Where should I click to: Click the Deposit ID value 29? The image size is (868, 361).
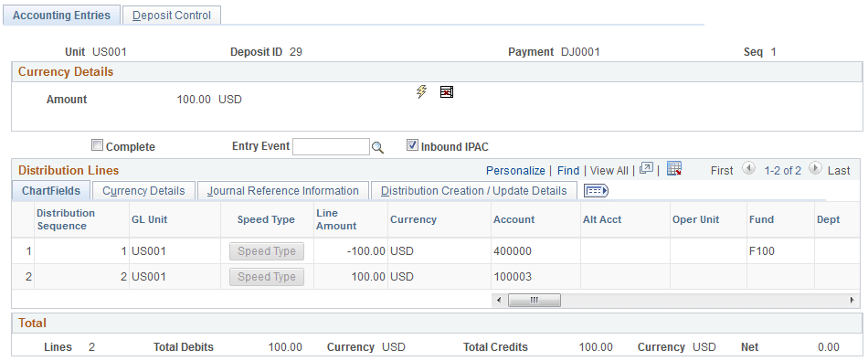click(x=296, y=52)
